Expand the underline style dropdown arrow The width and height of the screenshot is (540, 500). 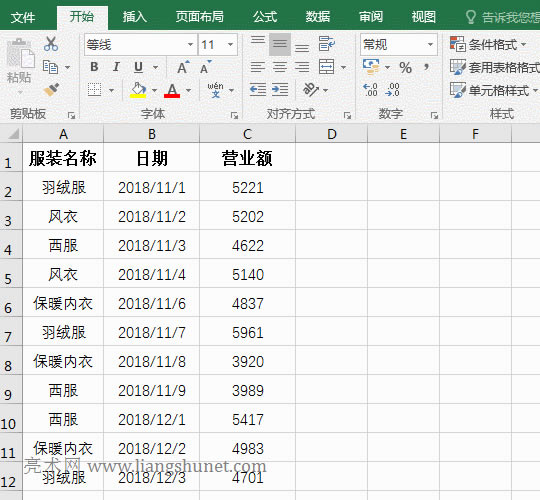click(x=155, y=67)
